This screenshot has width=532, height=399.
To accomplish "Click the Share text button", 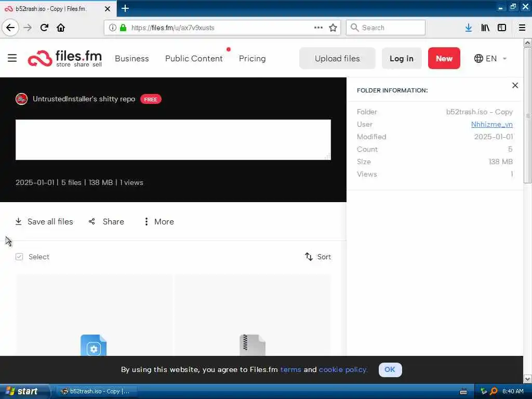I will click(113, 221).
